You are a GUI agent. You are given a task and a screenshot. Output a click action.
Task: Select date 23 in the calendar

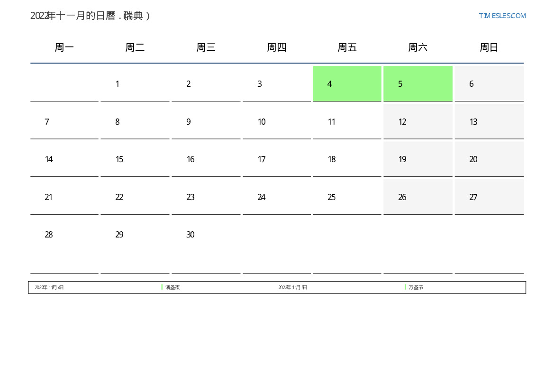206,197
